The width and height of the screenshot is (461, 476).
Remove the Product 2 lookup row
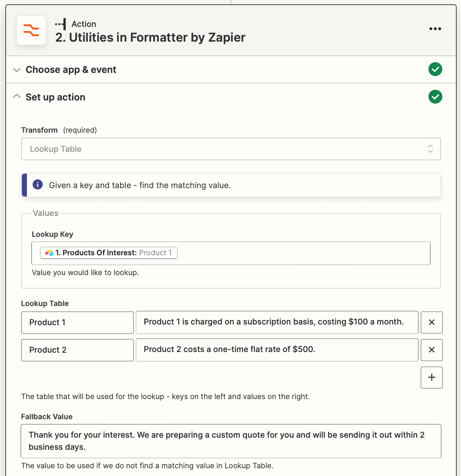point(431,350)
